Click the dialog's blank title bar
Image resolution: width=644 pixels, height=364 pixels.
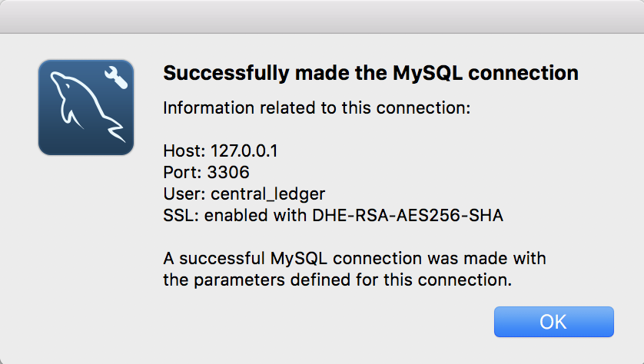click(322, 16)
